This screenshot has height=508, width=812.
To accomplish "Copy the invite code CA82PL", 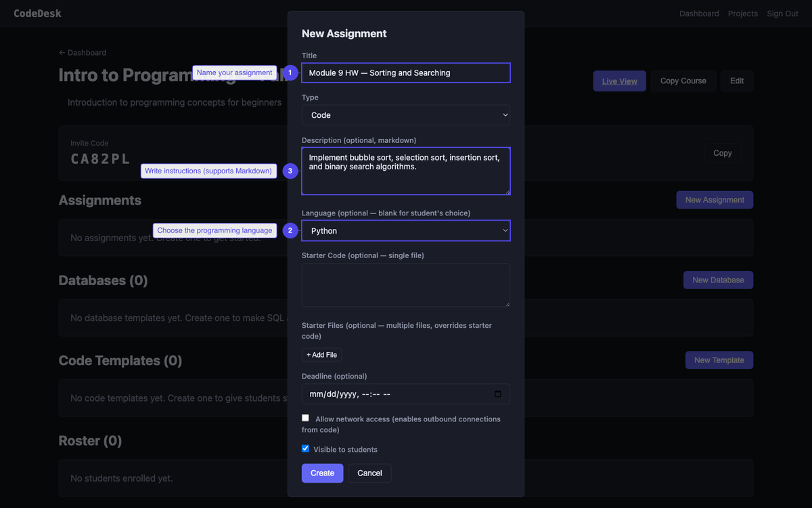I will click(x=722, y=152).
